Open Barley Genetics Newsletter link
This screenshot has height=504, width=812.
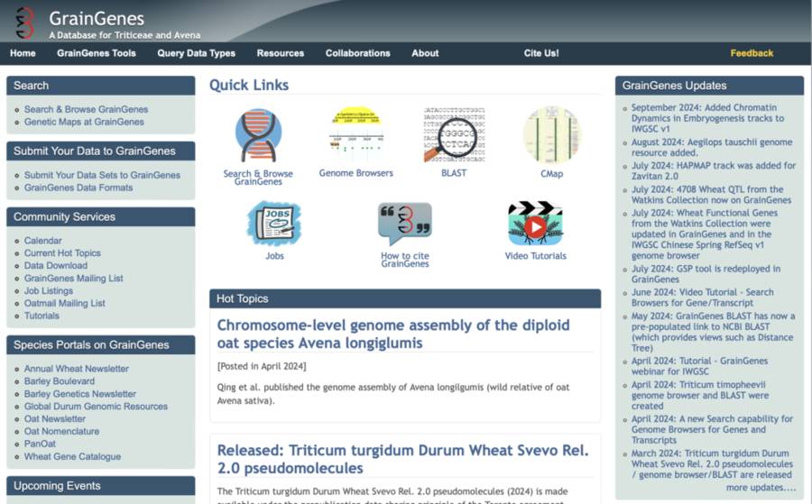(79, 394)
